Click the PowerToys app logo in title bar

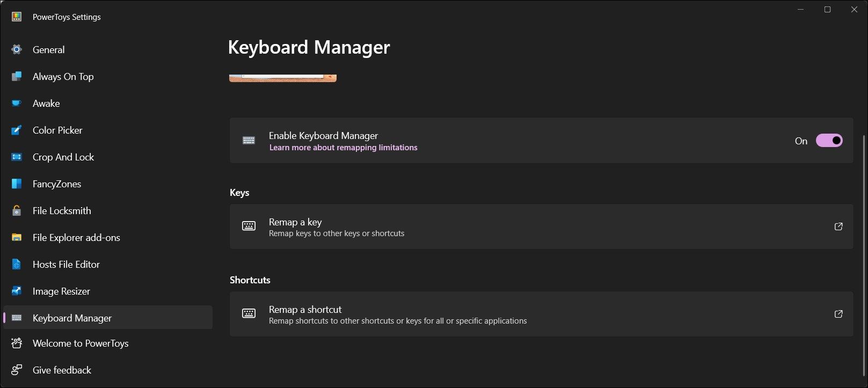click(x=17, y=17)
